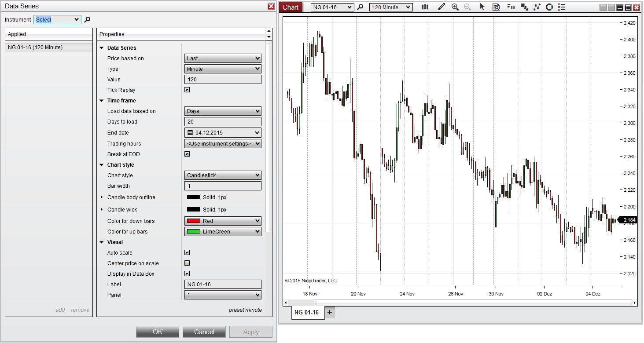
Task: Minimize the Chart window
Action: [x=620, y=7]
